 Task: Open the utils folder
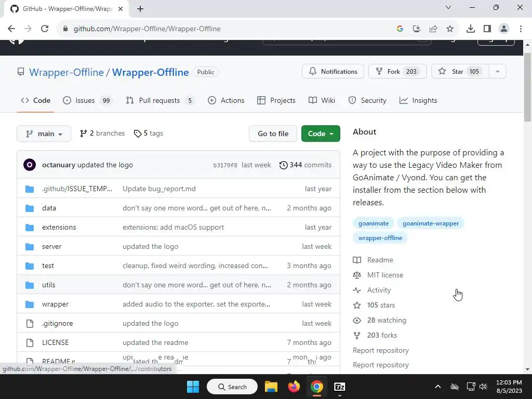[48, 285]
